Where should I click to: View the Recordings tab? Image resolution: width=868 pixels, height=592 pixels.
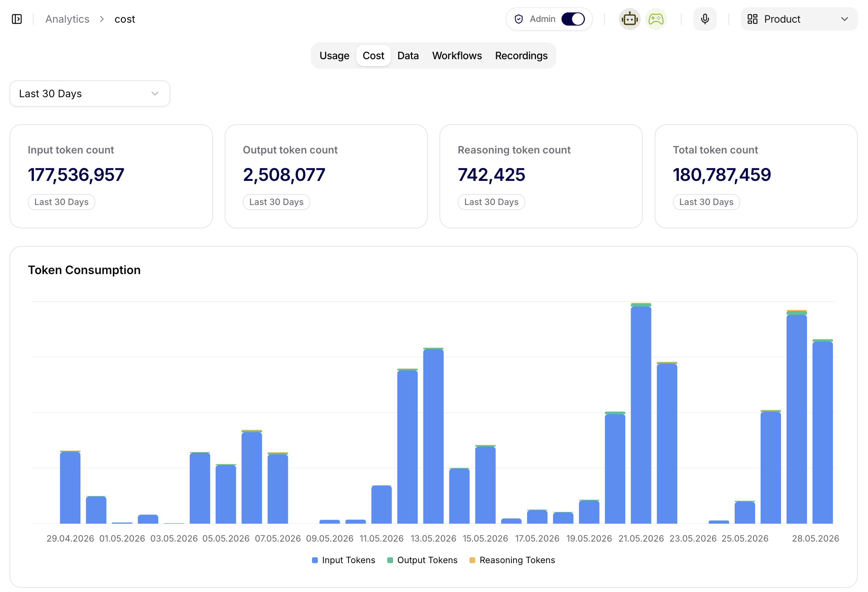point(521,56)
